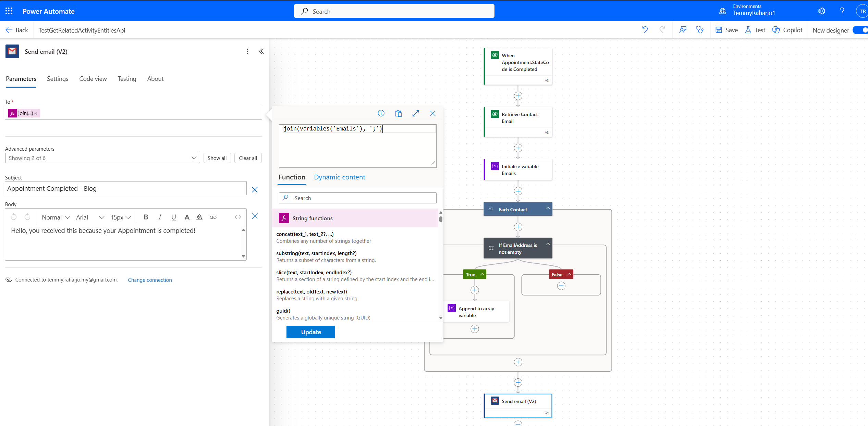The image size is (868, 426).
Task: Click the Environments globe icon
Action: (722, 11)
